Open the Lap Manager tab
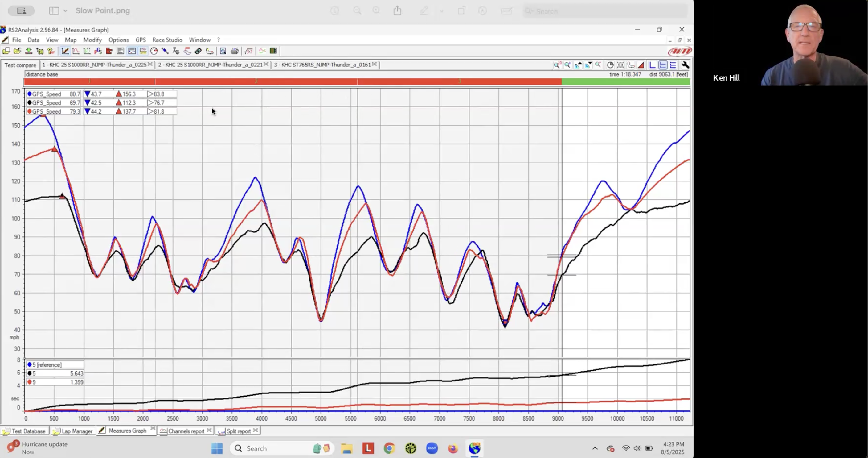868x458 pixels. (x=77, y=431)
